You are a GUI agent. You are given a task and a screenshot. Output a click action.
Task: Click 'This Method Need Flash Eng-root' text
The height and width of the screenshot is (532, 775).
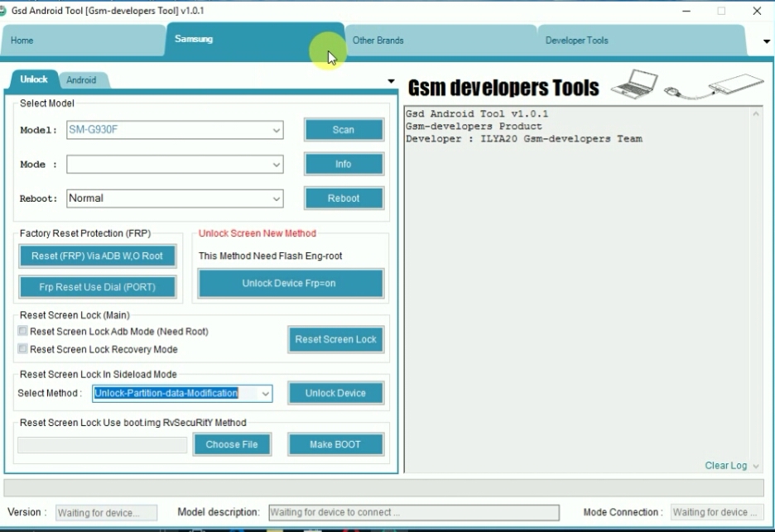(271, 256)
